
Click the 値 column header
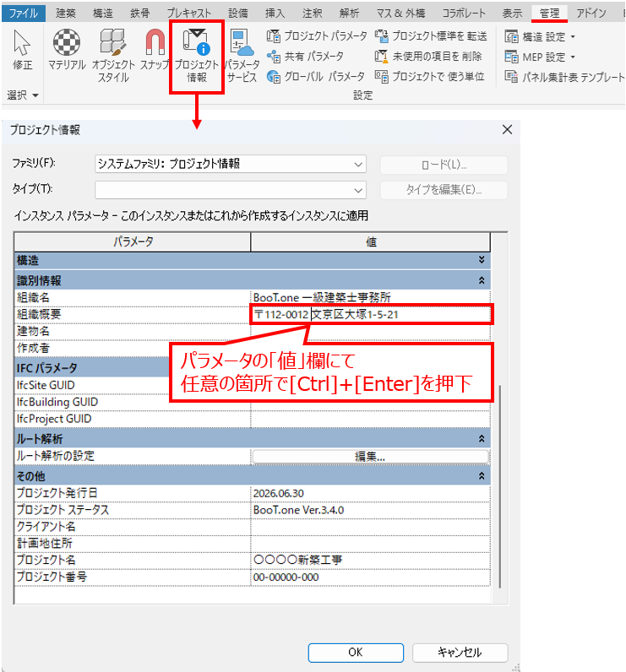point(371,242)
